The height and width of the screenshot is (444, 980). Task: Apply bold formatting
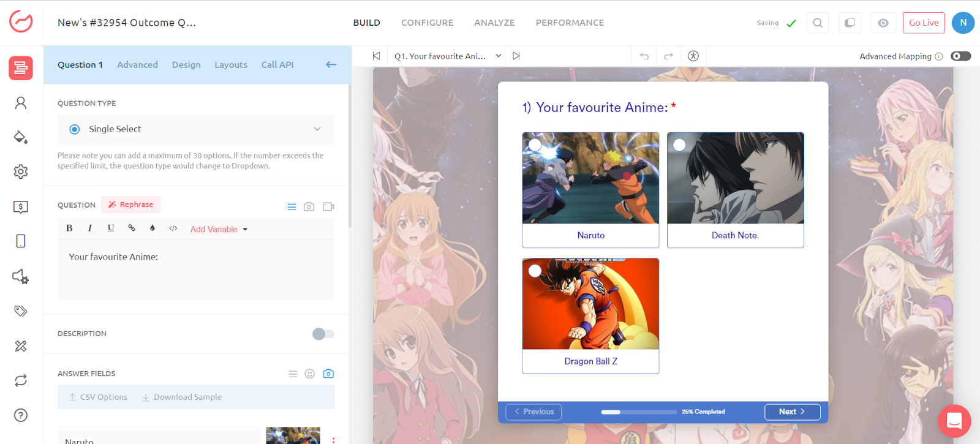(69, 228)
